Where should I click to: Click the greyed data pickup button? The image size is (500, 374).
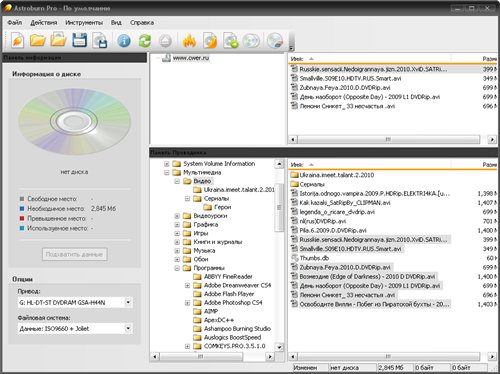point(75,254)
